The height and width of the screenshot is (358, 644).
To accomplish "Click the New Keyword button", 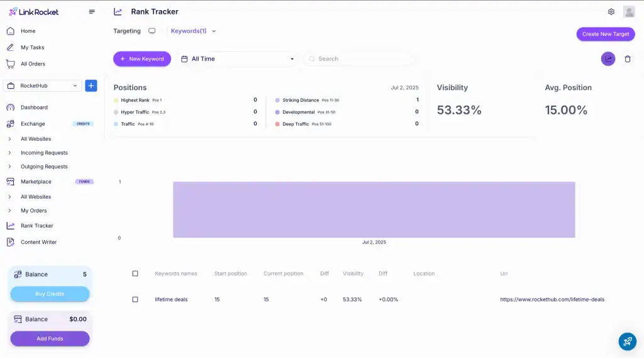I will pyautogui.click(x=142, y=59).
